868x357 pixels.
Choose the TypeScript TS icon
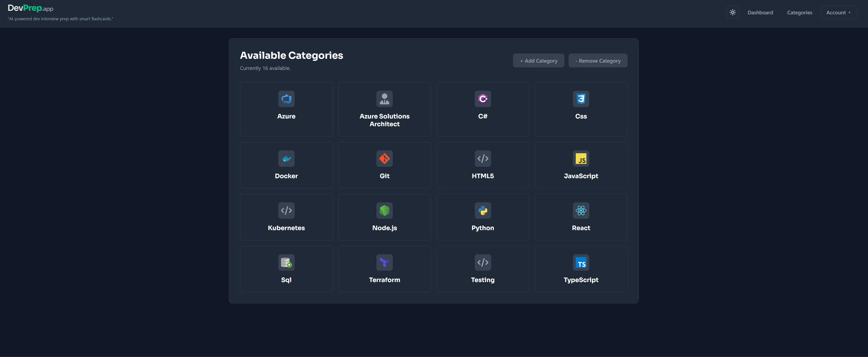tap(581, 262)
